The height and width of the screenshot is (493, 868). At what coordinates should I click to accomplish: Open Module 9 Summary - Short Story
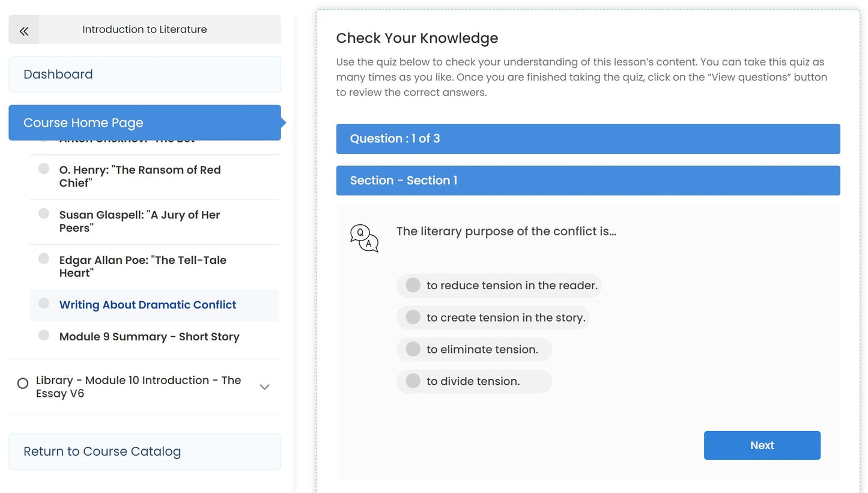(149, 337)
